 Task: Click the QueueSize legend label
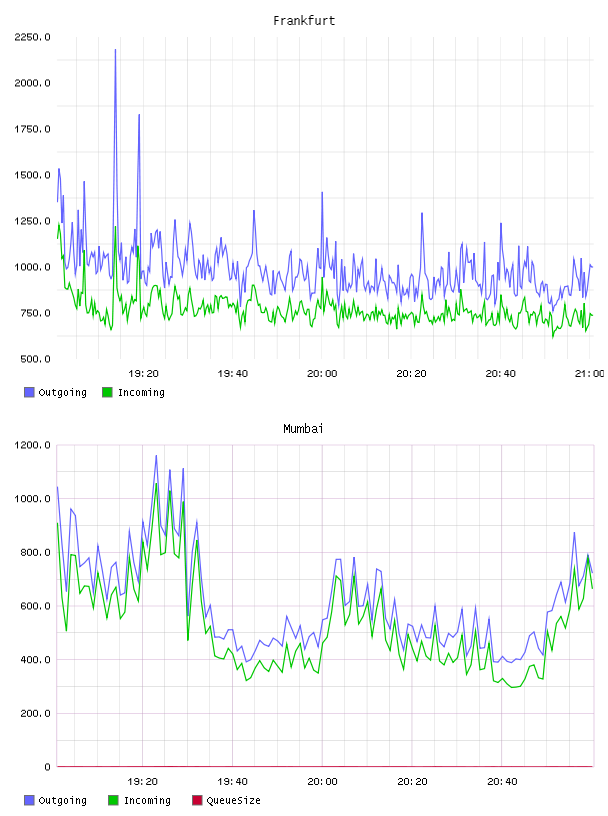(x=233, y=800)
